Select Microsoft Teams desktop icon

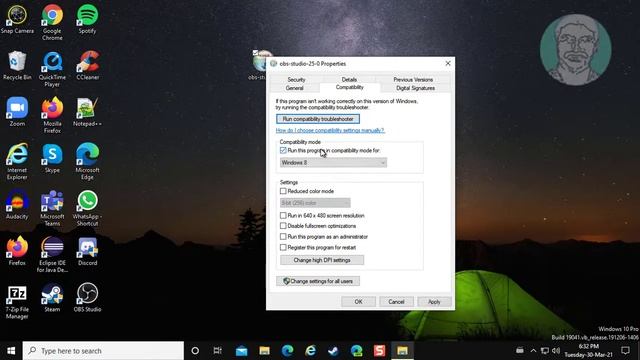pos(52,209)
